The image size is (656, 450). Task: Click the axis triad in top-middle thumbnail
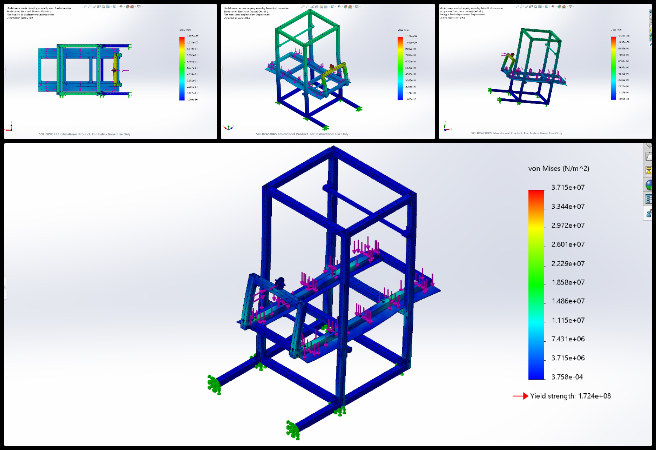coord(228,127)
